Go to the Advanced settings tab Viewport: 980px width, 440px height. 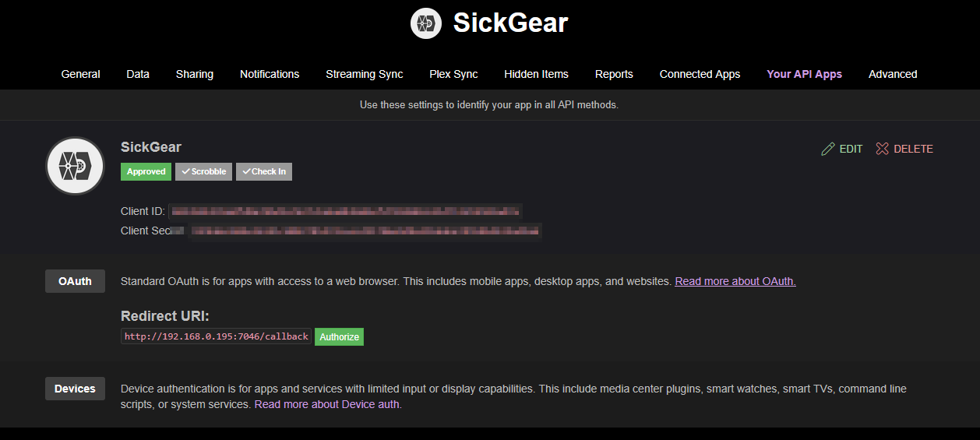pyautogui.click(x=893, y=74)
